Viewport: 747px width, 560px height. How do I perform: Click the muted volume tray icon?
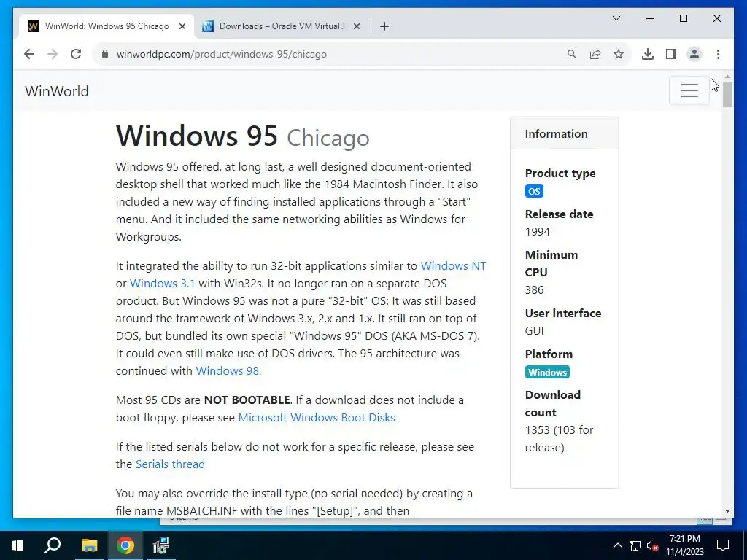tap(653, 545)
